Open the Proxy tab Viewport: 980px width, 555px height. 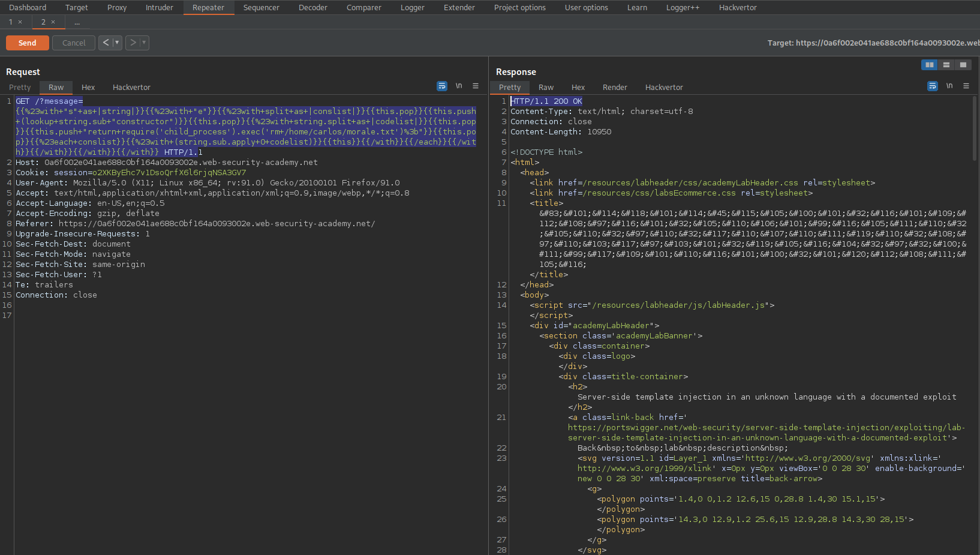click(117, 8)
